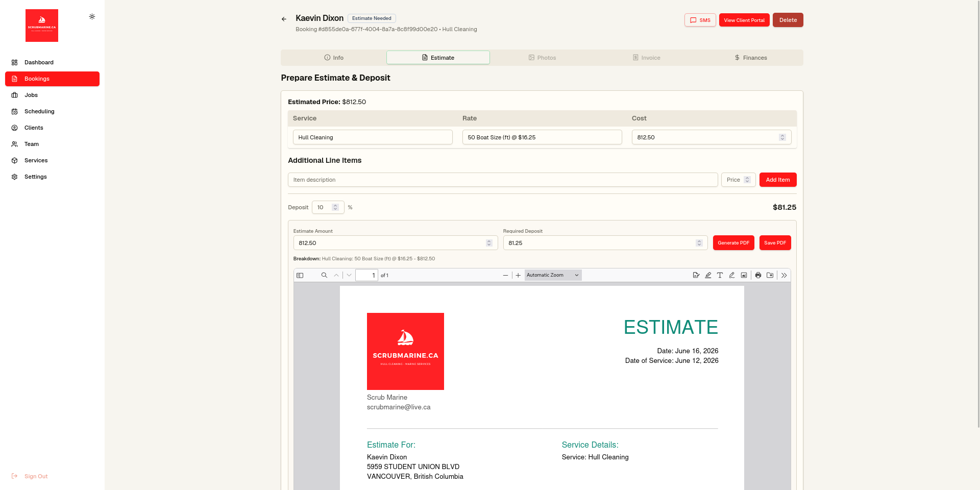Screen dimensions: 980x490
Task: Select the PDF add text tool
Action: (720, 275)
